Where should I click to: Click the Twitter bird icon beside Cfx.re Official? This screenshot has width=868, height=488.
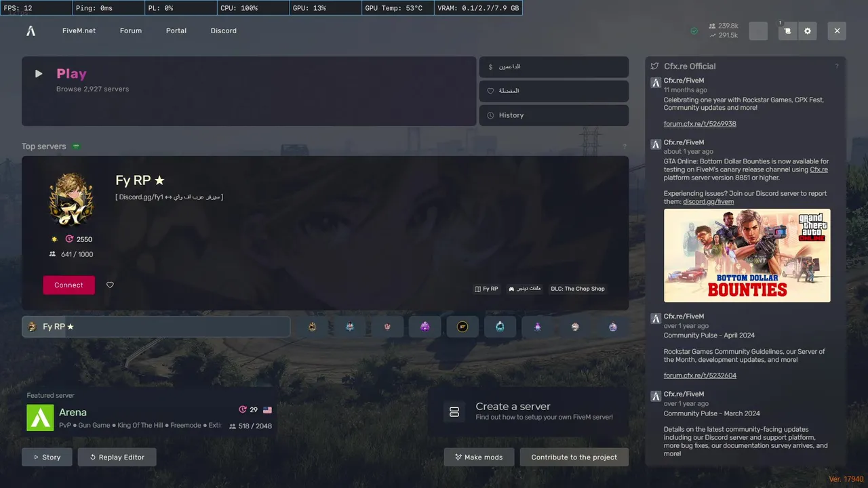(654, 66)
